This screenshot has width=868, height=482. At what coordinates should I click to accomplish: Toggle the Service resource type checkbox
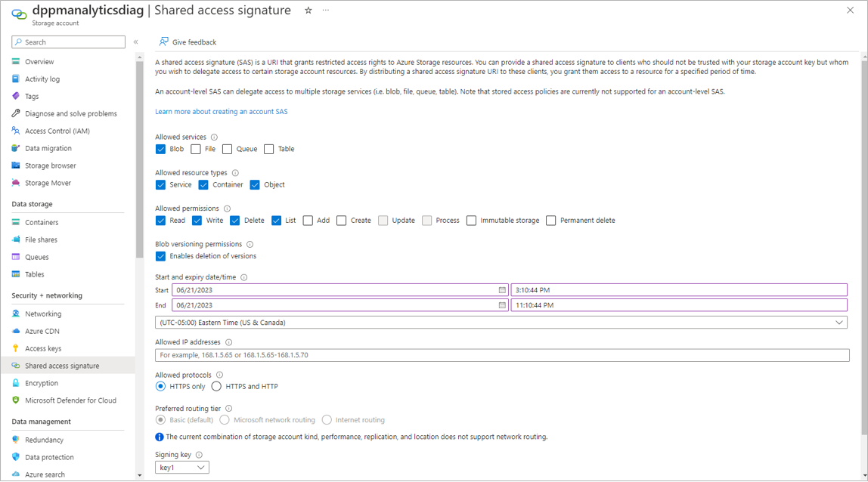pyautogui.click(x=160, y=185)
